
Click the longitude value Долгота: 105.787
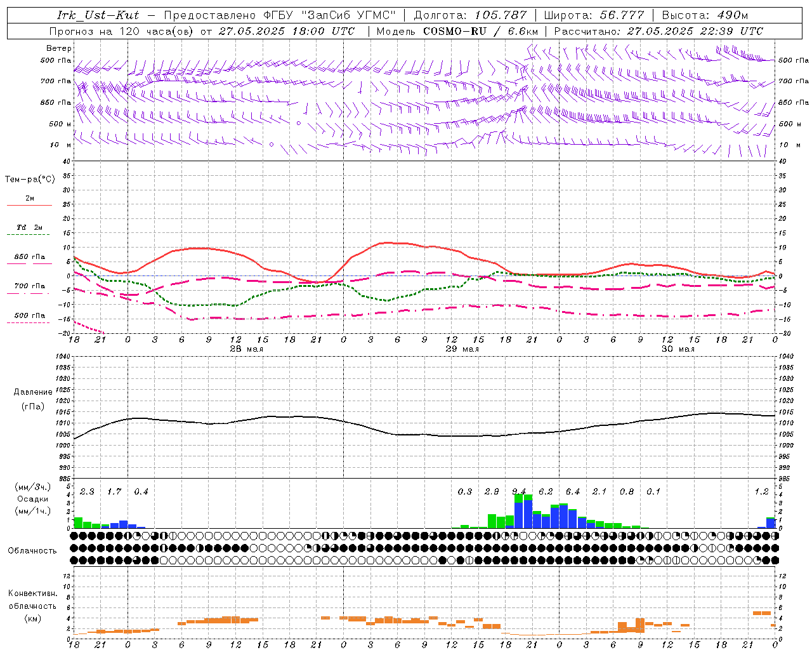(470, 15)
